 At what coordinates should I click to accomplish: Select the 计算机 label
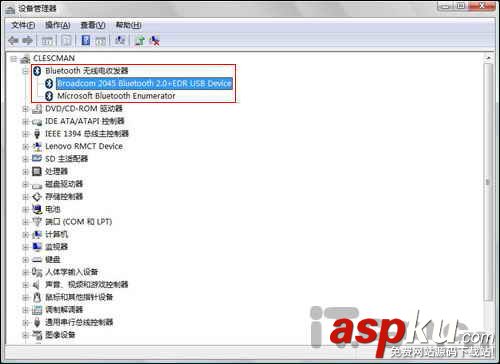(x=56, y=234)
